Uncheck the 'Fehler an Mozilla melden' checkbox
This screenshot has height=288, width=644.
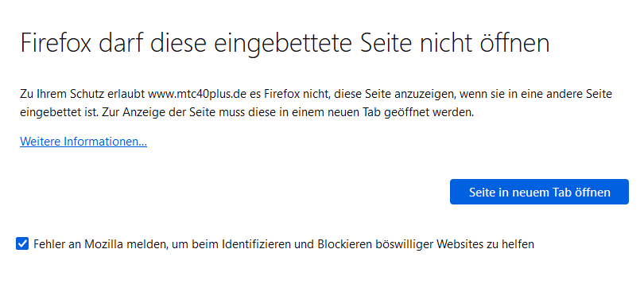pyautogui.click(x=22, y=243)
